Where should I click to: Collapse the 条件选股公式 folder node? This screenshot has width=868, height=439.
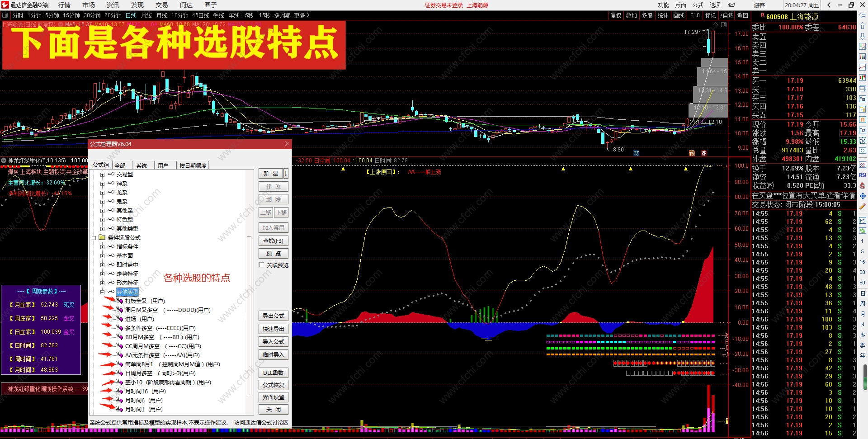(x=94, y=238)
